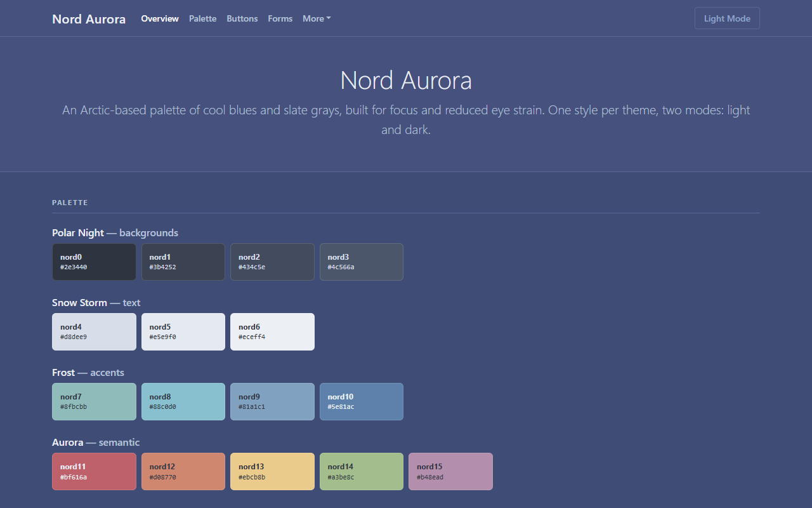Pick the nord9 #81a1c1 swatch
This screenshot has height=508, width=812.
[x=272, y=401]
